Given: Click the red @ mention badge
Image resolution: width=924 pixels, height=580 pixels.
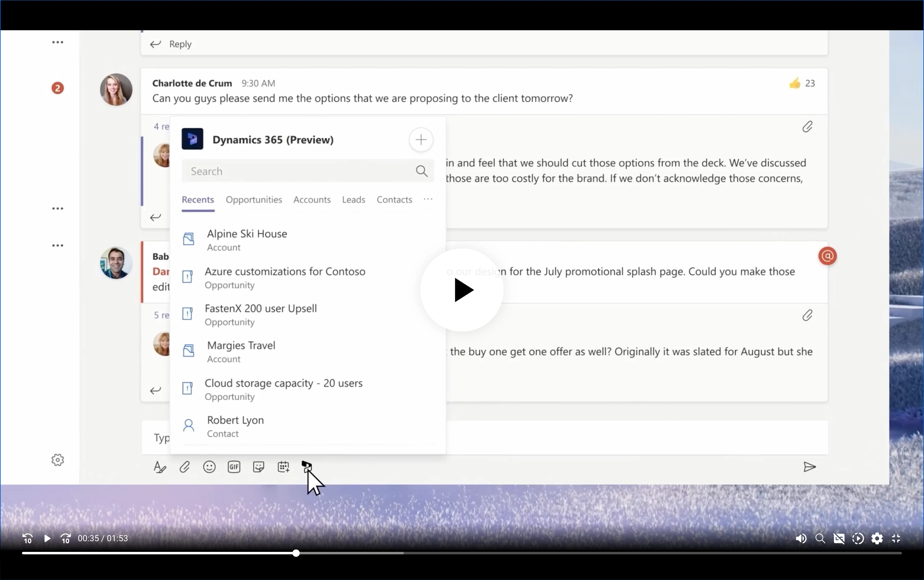Looking at the screenshot, I should pyautogui.click(x=827, y=256).
